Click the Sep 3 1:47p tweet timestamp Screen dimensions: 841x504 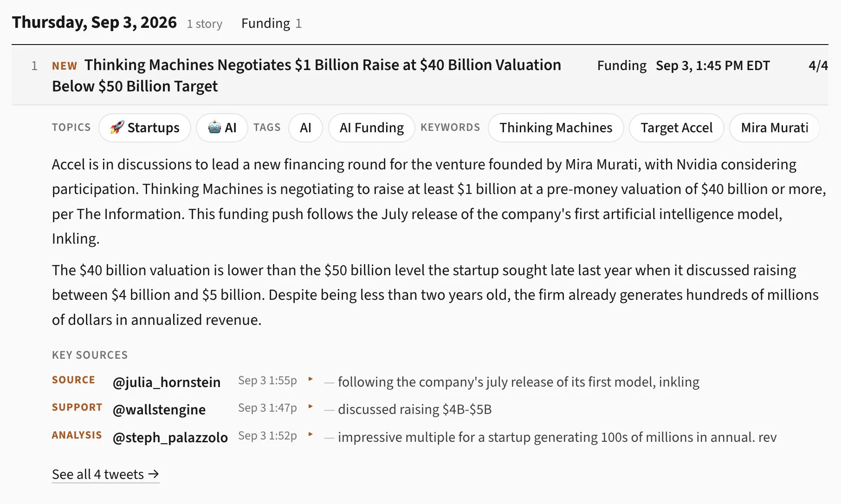tap(267, 408)
